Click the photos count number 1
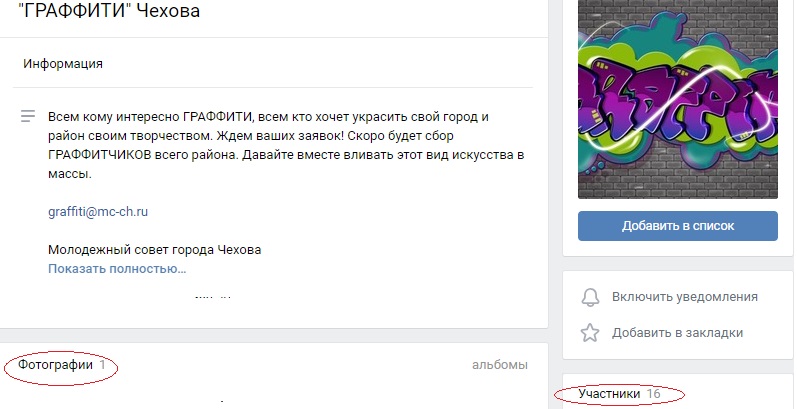 click(102, 365)
